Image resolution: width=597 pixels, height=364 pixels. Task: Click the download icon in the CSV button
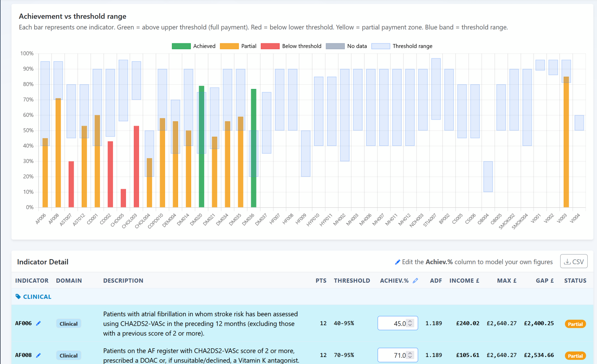(x=567, y=262)
